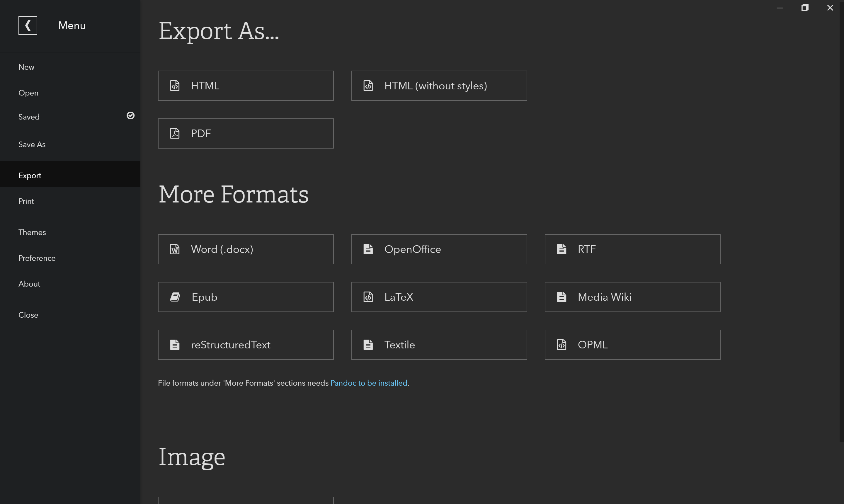Export document as RTF

(x=632, y=249)
